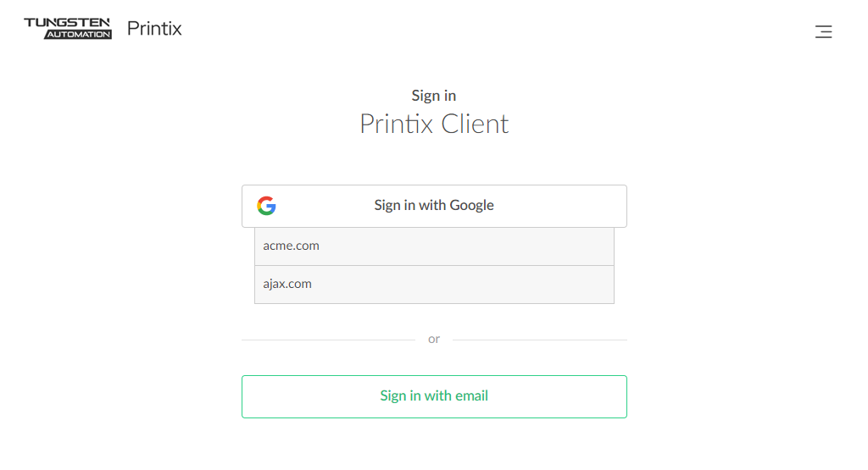The image size is (868, 470).
Task: Click the Tungsten Automation logo
Action: click(68, 28)
